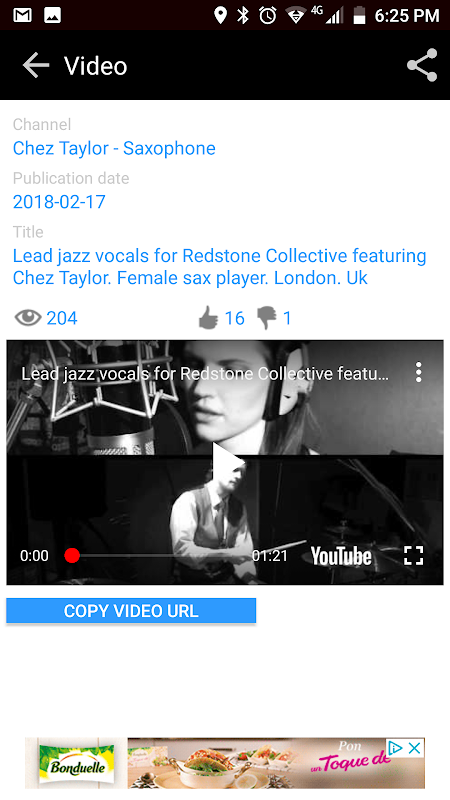Enter fullscreen mode in video player
This screenshot has height=800, width=450.
(x=413, y=556)
